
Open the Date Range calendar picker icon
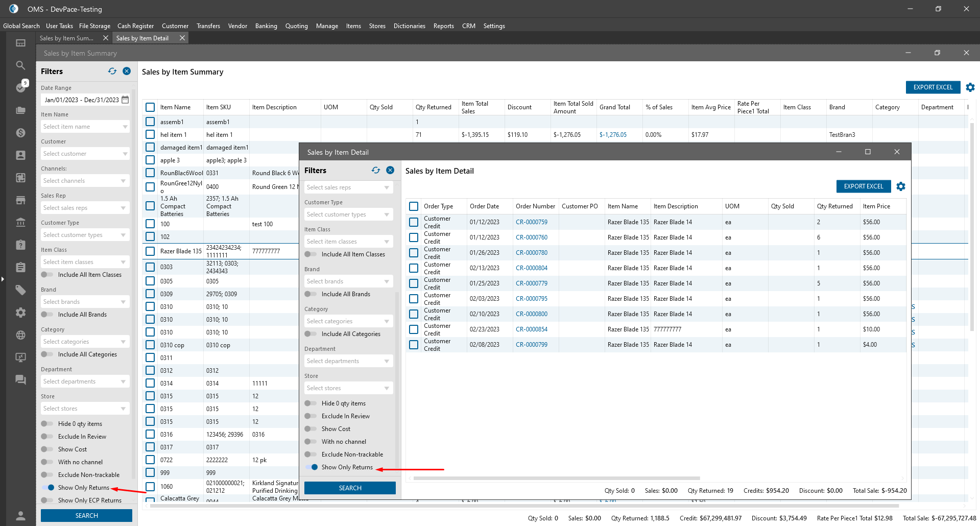click(x=125, y=100)
